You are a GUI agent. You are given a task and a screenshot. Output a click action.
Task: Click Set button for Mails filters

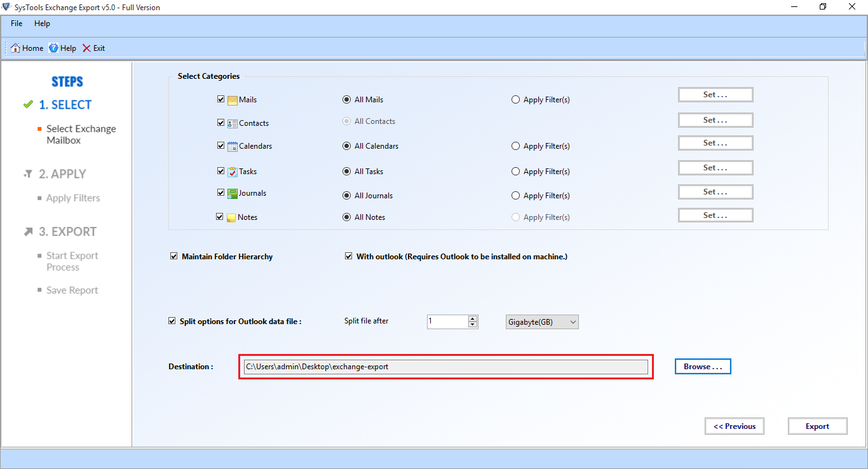tap(715, 95)
